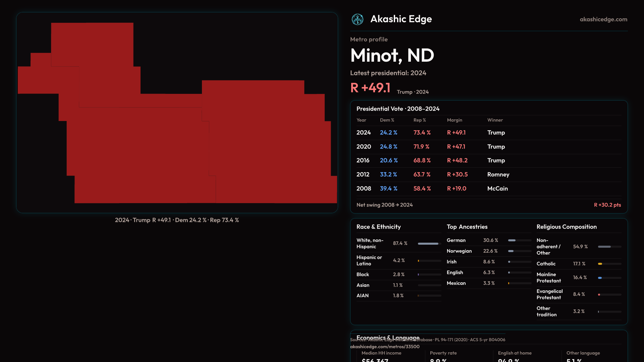Image resolution: width=644 pixels, height=362 pixels.
Task: Click the Net swing R +30.2 pts value
Action: click(607, 205)
